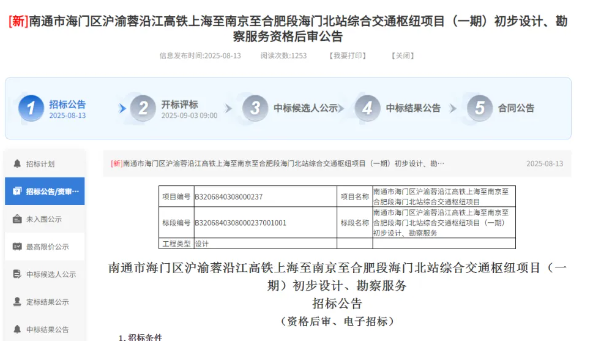Open the 未入围公示 sidebar section
Screen dimensions: 592x364
45,219
